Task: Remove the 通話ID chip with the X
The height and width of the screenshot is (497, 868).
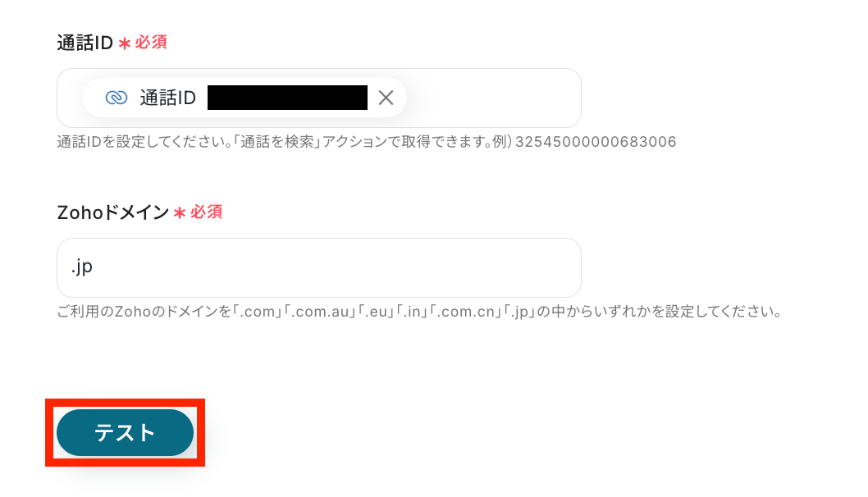Action: (x=386, y=98)
